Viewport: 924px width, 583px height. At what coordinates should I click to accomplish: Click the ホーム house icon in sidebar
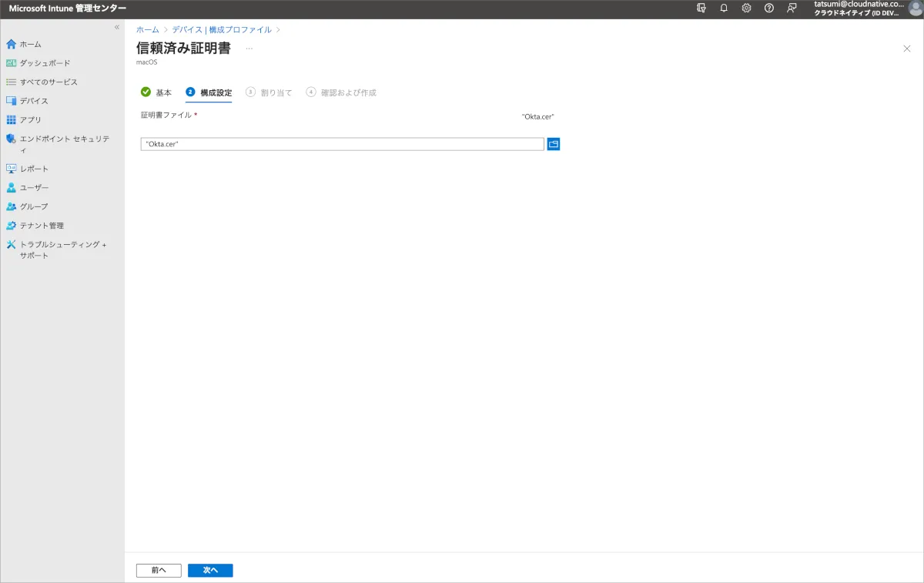(x=11, y=44)
